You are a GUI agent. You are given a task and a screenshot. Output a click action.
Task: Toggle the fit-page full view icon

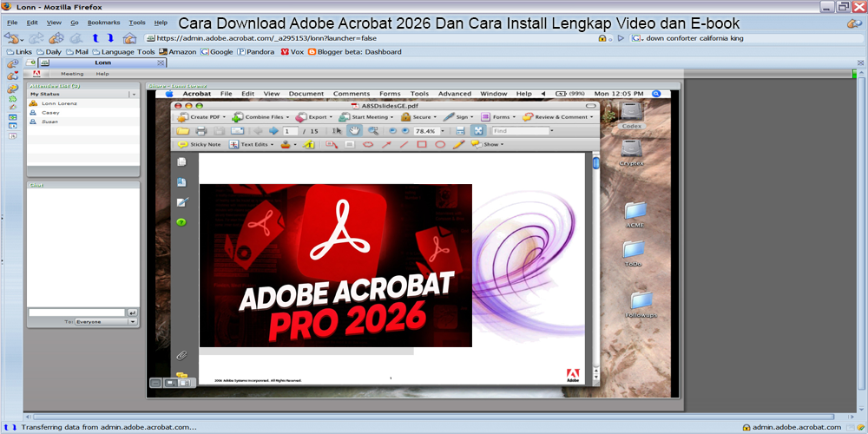(x=478, y=131)
